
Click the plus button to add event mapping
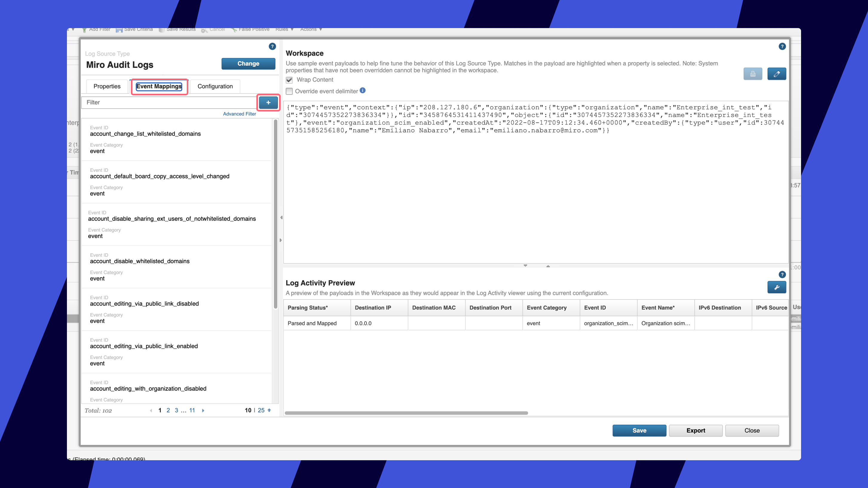[268, 102]
